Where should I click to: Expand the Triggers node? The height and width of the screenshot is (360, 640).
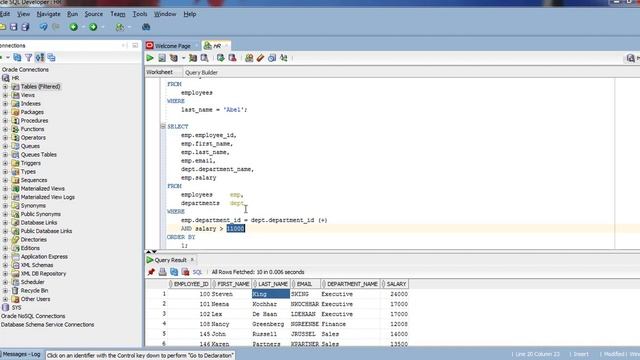pos(5,163)
